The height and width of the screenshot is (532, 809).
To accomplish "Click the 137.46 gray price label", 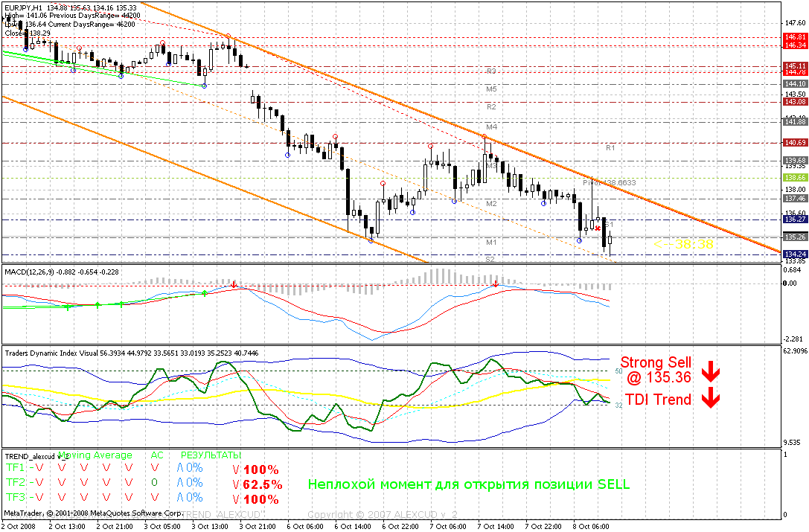I will click(x=795, y=199).
